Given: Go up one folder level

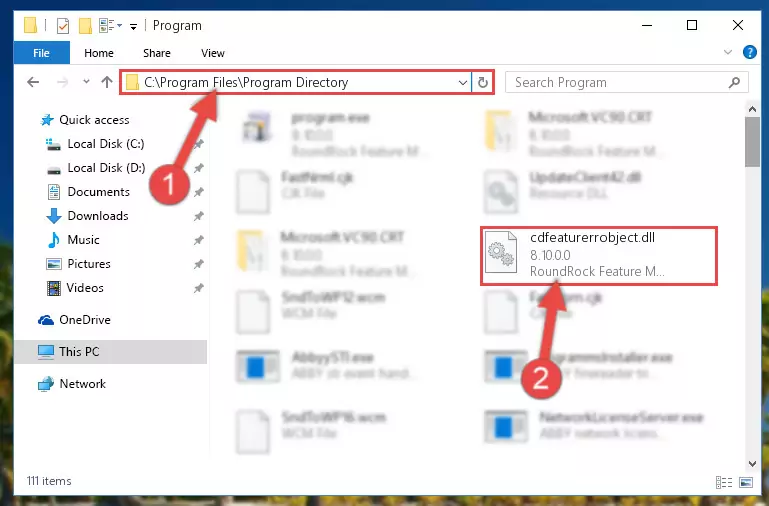Looking at the screenshot, I should (106, 82).
